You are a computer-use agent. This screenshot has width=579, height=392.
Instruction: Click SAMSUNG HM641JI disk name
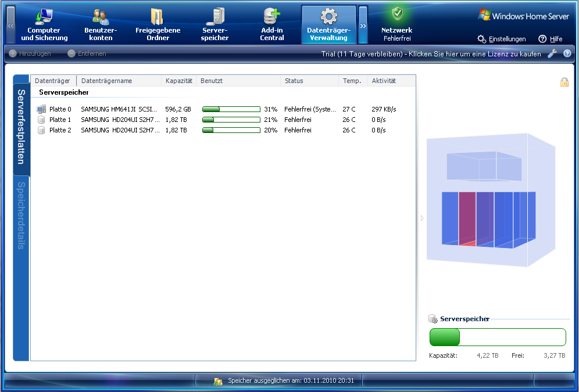pos(119,109)
